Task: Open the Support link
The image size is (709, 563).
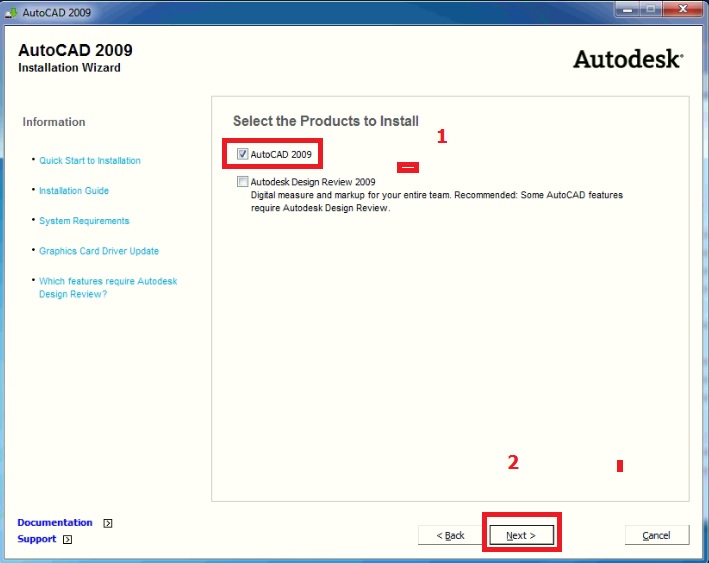Action: [x=37, y=540]
